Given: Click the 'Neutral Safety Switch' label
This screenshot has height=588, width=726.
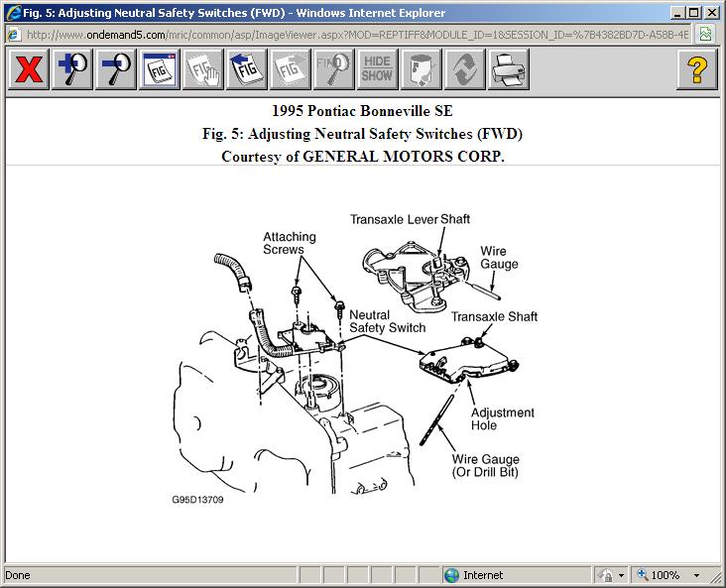Looking at the screenshot, I should coord(387,321).
